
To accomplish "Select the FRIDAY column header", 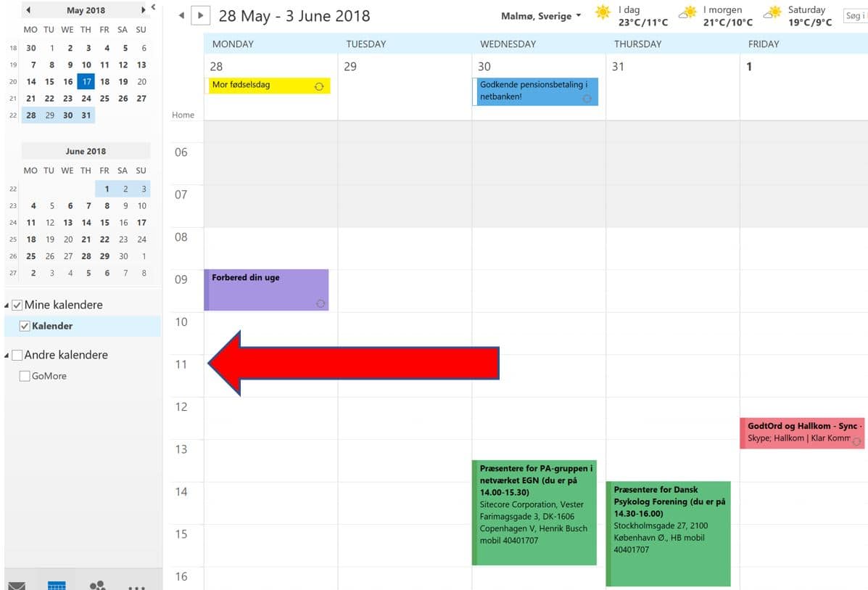I will click(x=764, y=44).
